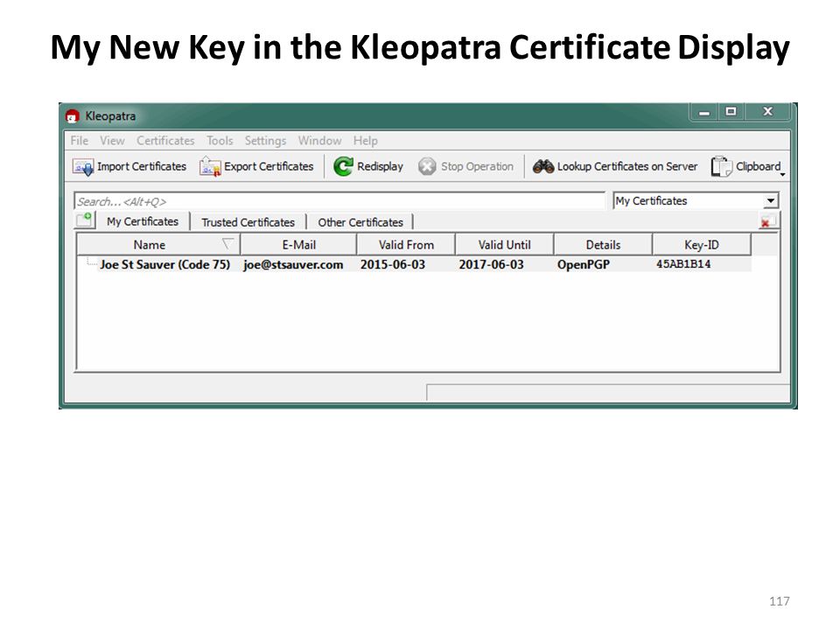Open the Window menu

tap(320, 141)
